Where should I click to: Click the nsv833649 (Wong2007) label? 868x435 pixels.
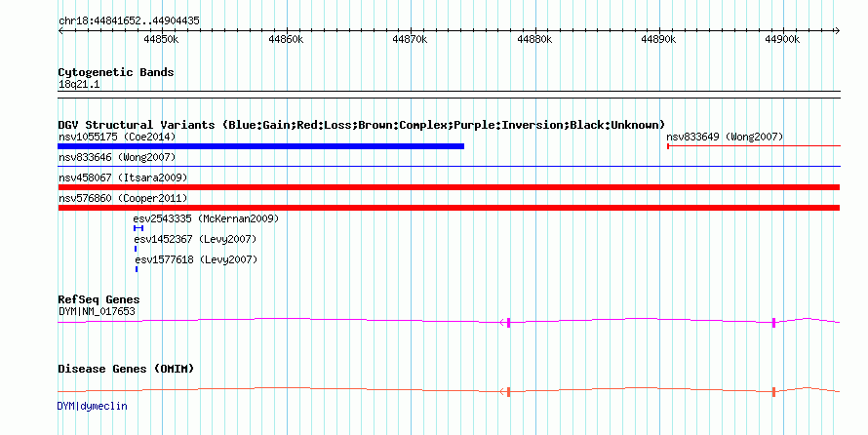click(725, 137)
